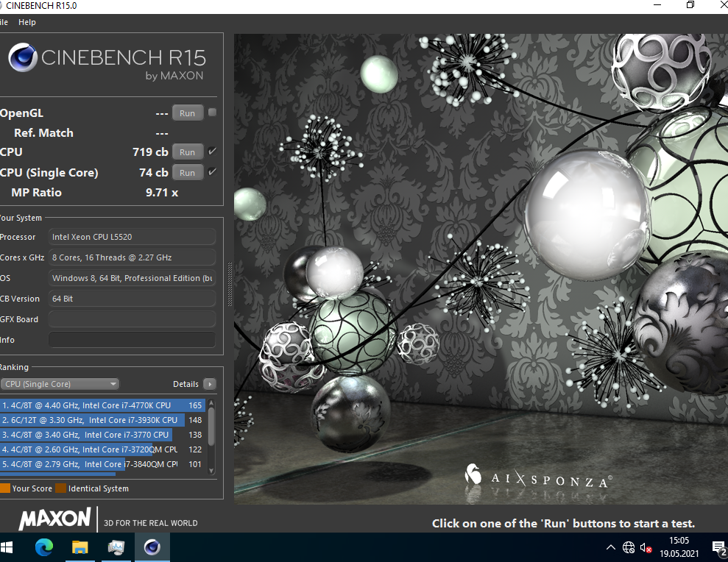Select ranking entry Intel Core i7-3720QM
The width and height of the screenshot is (728, 562).
(102, 449)
